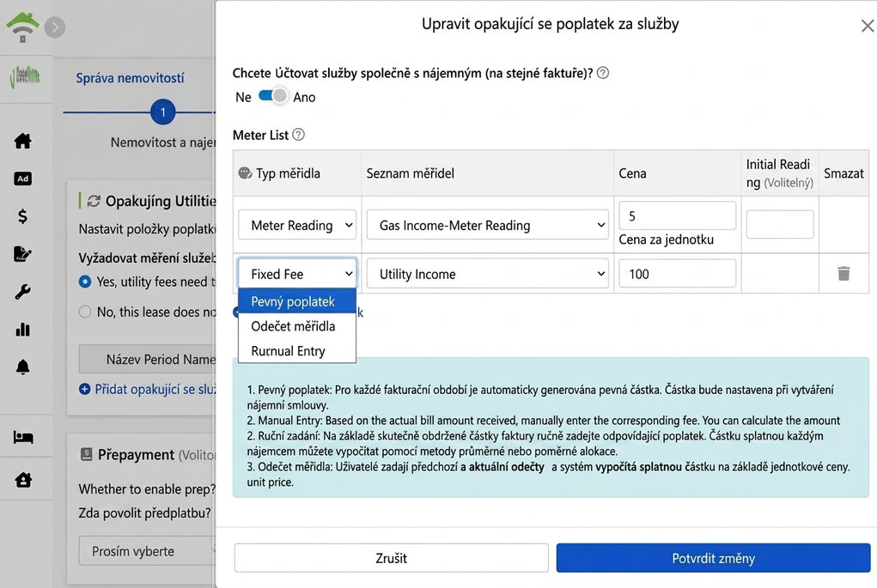877x588 pixels.
Task: Click the Smazat column header
Action: (844, 173)
